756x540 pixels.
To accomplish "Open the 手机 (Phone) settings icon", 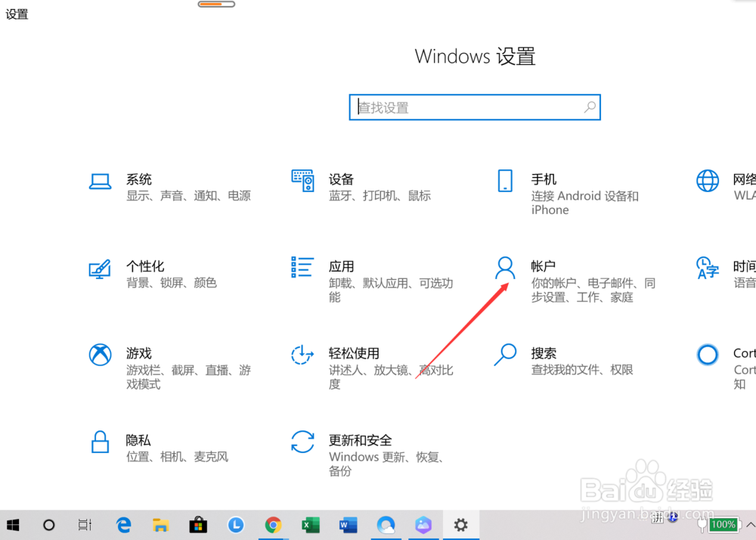I will point(504,182).
